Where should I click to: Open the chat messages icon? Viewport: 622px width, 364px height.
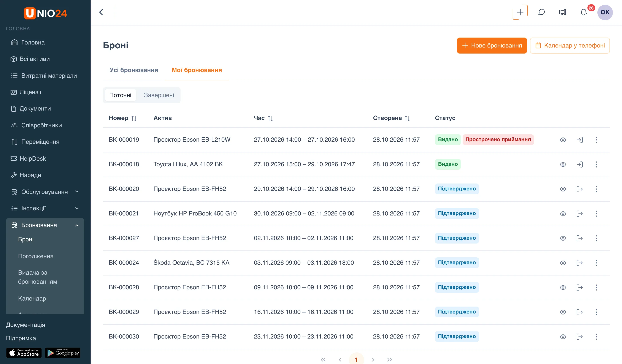[x=541, y=12]
